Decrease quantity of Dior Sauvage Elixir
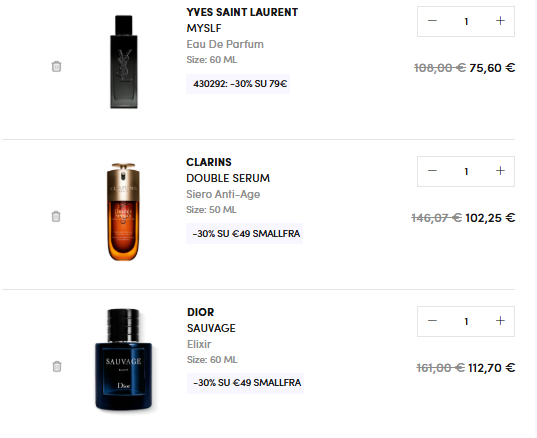Viewport: 537px width, 438px height. point(432,321)
